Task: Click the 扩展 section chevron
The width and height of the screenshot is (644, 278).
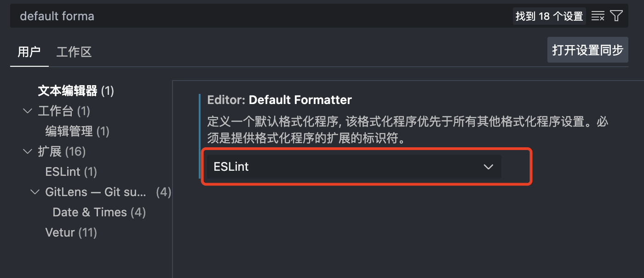Action: tap(27, 151)
